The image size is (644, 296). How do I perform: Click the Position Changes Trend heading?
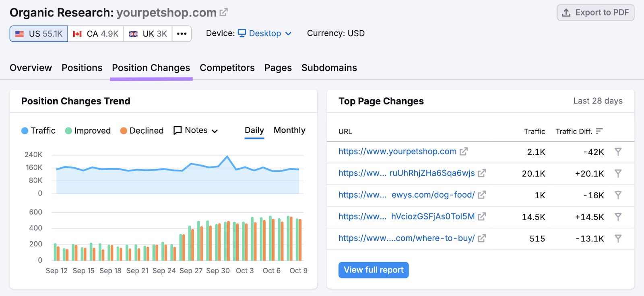point(76,101)
